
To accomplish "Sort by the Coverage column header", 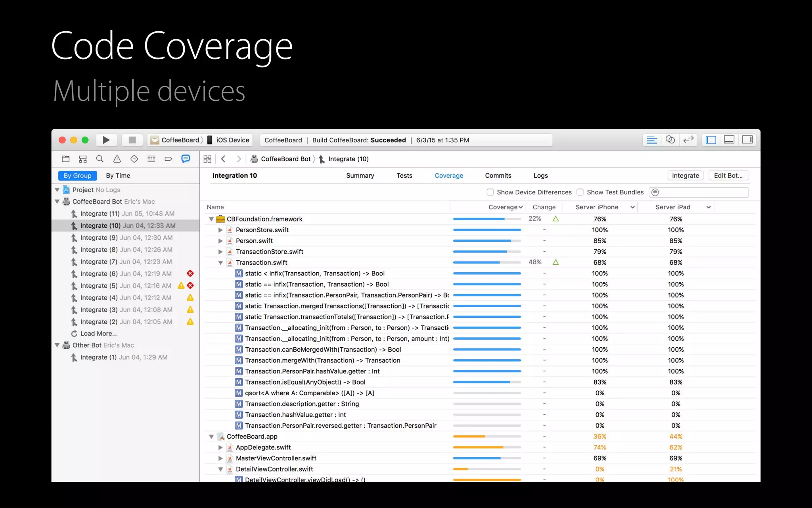I will click(506, 207).
